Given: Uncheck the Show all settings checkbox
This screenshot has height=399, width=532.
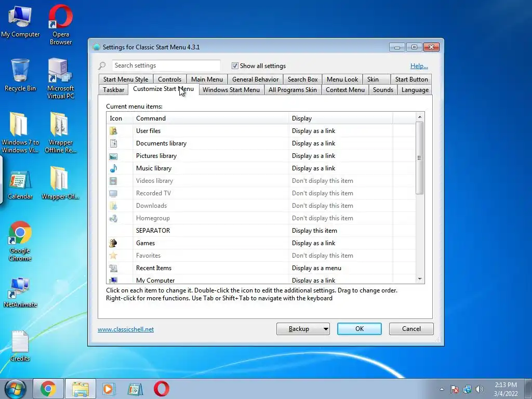Looking at the screenshot, I should point(235,66).
